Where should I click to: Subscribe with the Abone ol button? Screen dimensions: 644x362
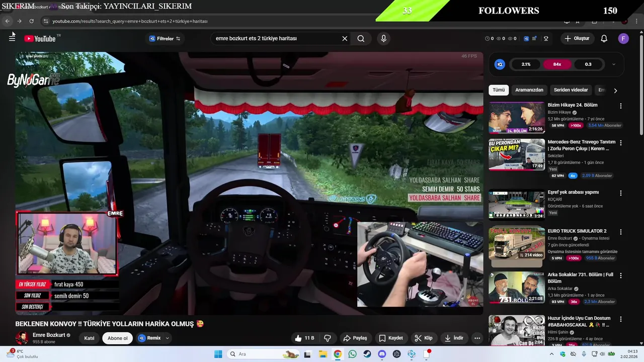[x=118, y=338]
